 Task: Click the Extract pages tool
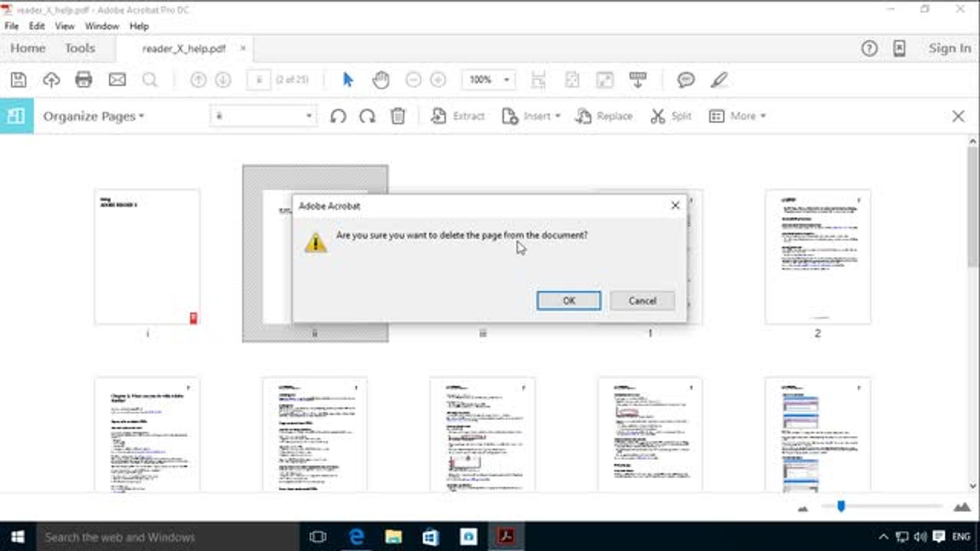[458, 116]
